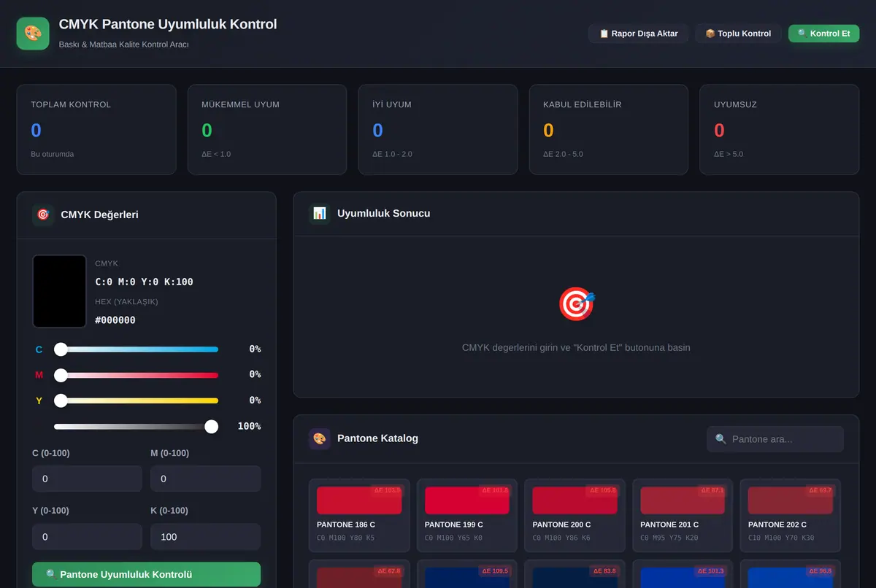Viewport: 876px width, 588px height.
Task: Click the C:0 M:0 Y:0 K:100 readout
Action: click(145, 282)
